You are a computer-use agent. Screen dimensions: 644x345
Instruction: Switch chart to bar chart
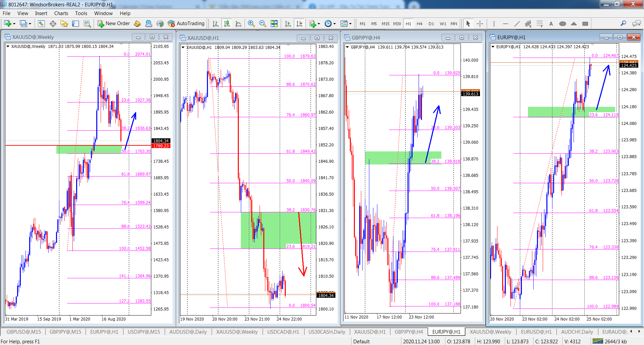point(215,23)
